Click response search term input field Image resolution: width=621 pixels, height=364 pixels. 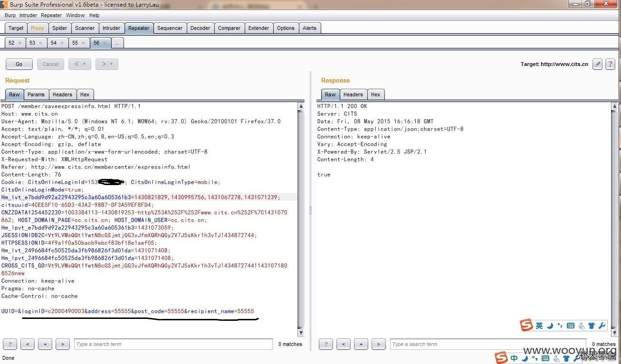(489, 344)
